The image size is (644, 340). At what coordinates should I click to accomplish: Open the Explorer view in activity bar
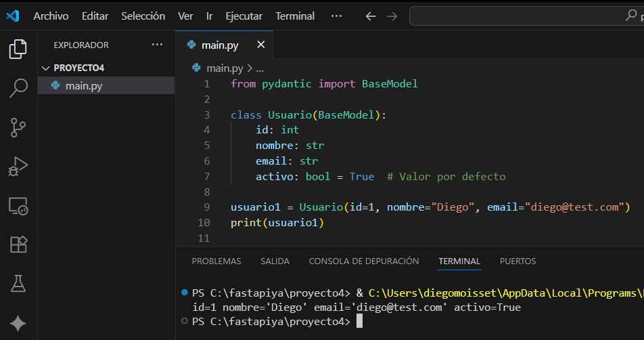point(18,49)
